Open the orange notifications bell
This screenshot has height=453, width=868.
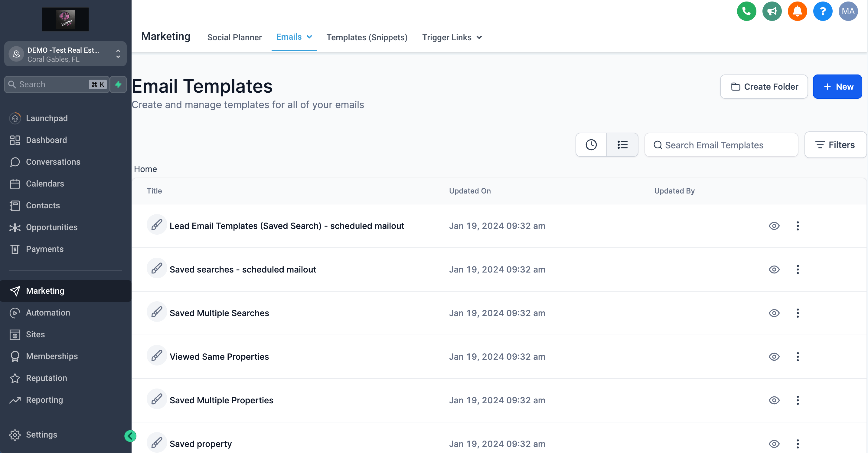[x=797, y=11]
